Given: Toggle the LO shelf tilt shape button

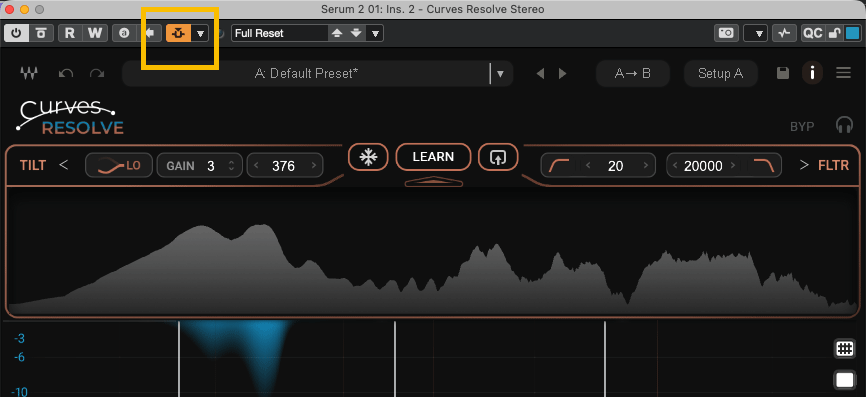Looking at the screenshot, I should [119, 165].
